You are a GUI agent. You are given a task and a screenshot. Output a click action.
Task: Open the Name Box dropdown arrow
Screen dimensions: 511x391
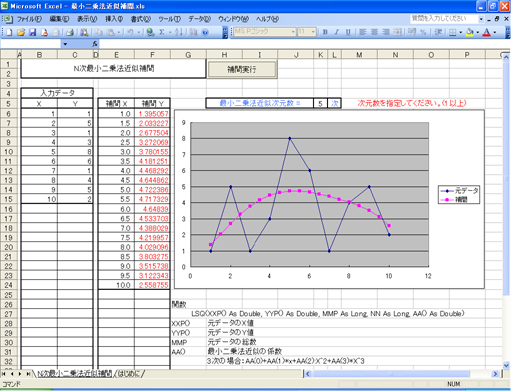[65, 44]
